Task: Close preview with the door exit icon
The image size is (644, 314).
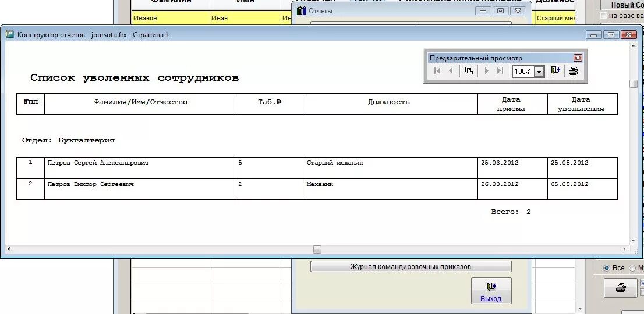Action: 555,71
